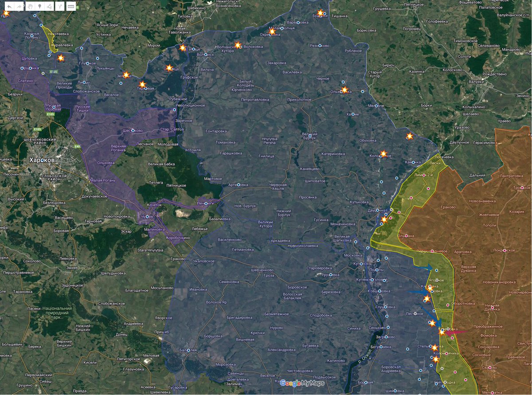Click the Нижняя Дуванка label
Image resolution: width=532 pixels, height=395 pixels.
click(x=492, y=308)
